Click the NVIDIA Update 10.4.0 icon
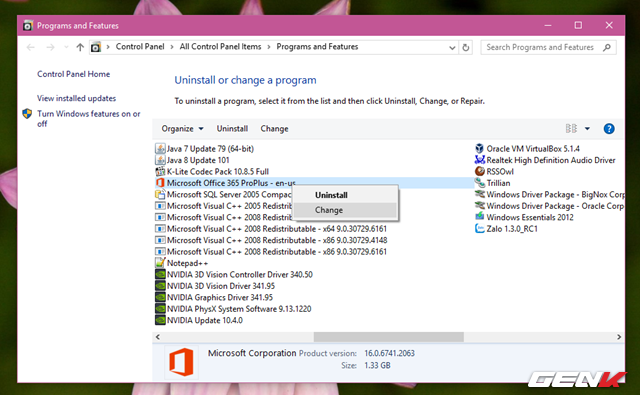640x395 pixels. (x=160, y=320)
